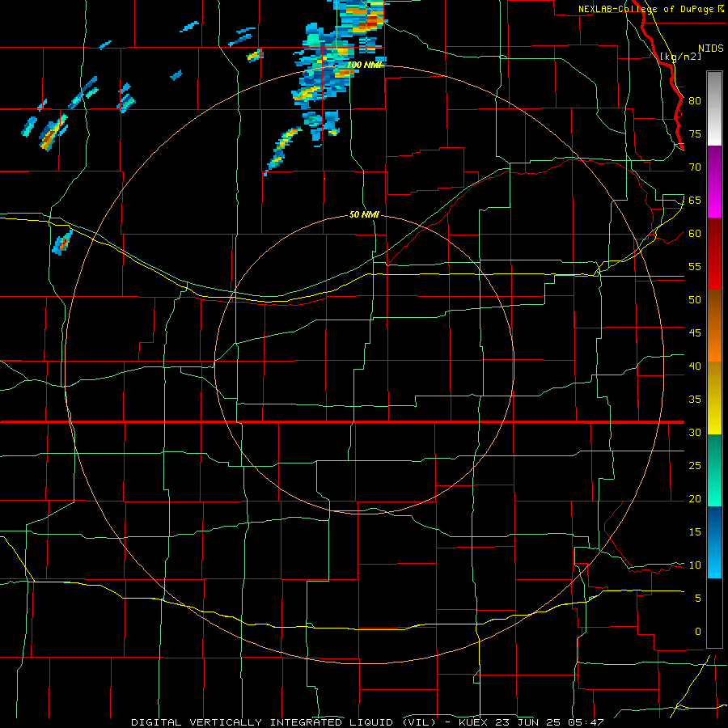728x728 pixels.
Task: Pick the black bottom segment of the color bar
Action: click(714, 612)
